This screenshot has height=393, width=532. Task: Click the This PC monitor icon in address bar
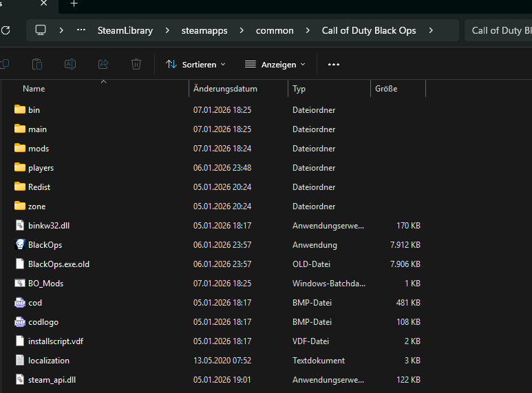(41, 30)
